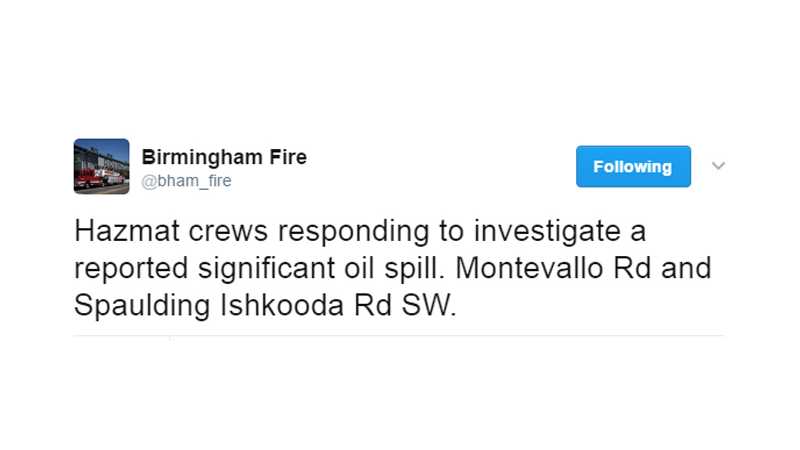This screenshot has width=800, height=450.
Task: Click the word Hazmat in the tweet
Action: pos(127,231)
